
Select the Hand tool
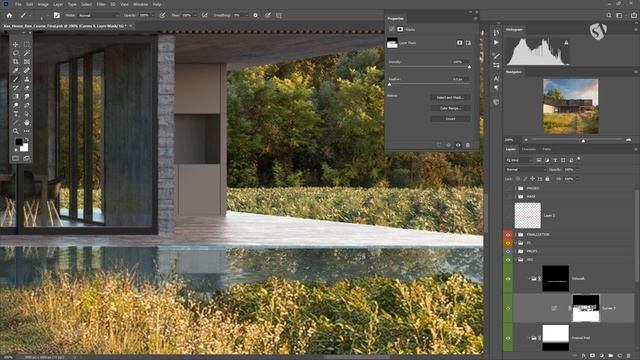click(x=27, y=122)
